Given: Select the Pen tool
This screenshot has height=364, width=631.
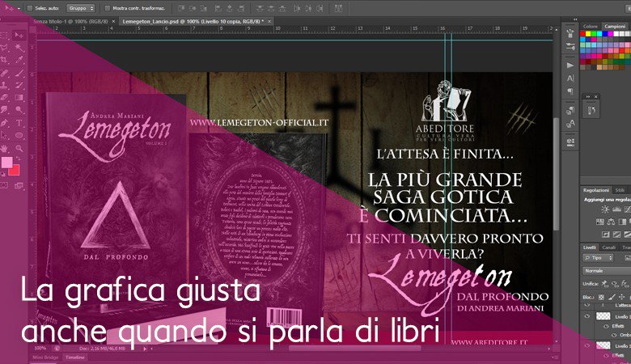Looking at the screenshot, I should tap(4, 123).
